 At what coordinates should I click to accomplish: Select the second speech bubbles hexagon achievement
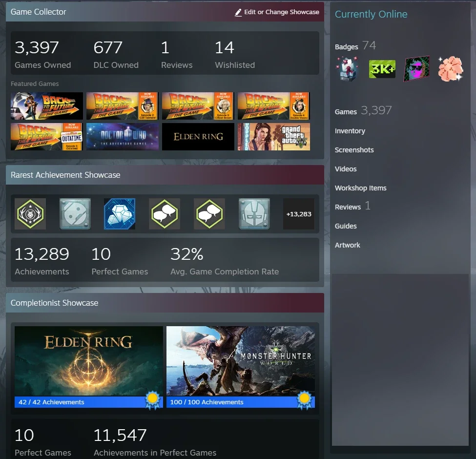209,214
